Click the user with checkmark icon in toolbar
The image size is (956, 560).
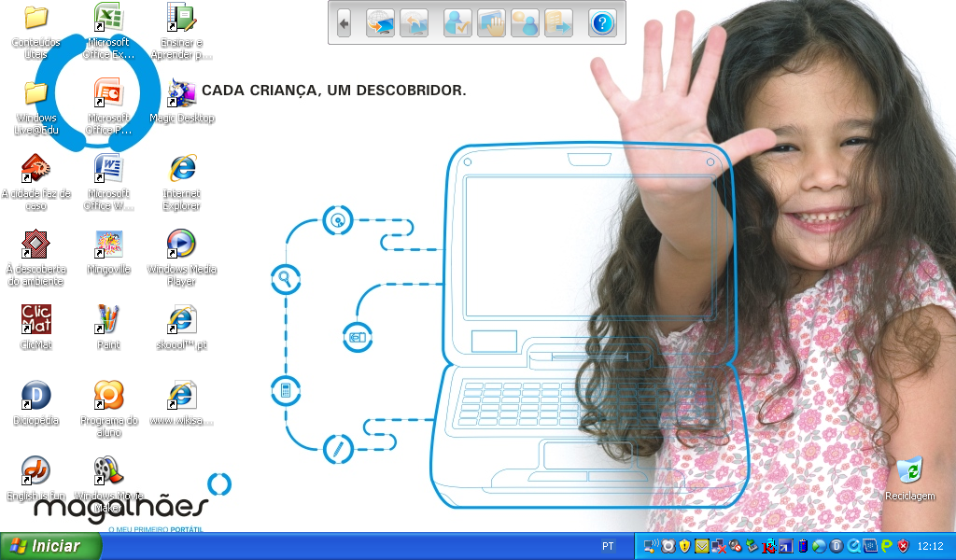(x=457, y=23)
